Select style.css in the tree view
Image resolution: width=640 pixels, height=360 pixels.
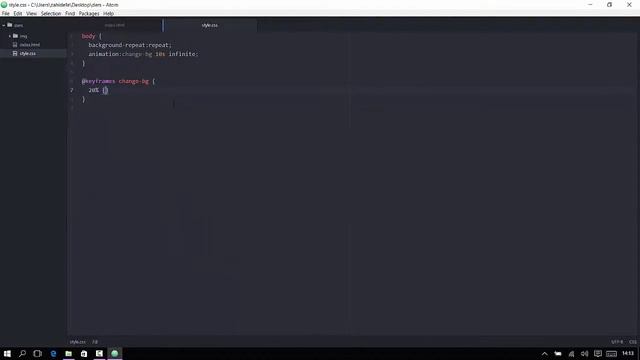point(27,53)
